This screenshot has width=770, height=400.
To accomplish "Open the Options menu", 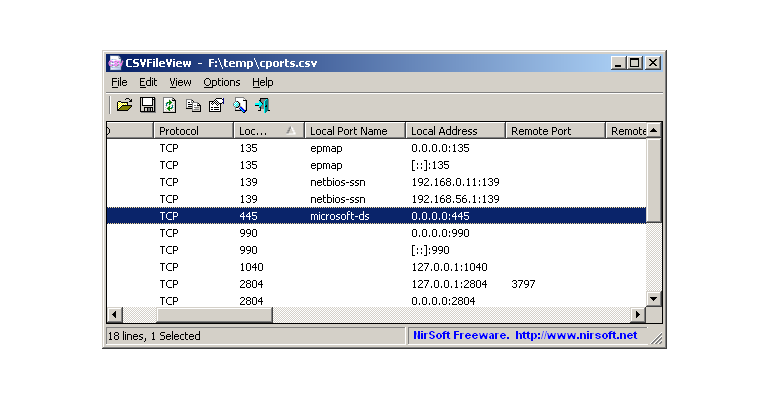I will (221, 82).
